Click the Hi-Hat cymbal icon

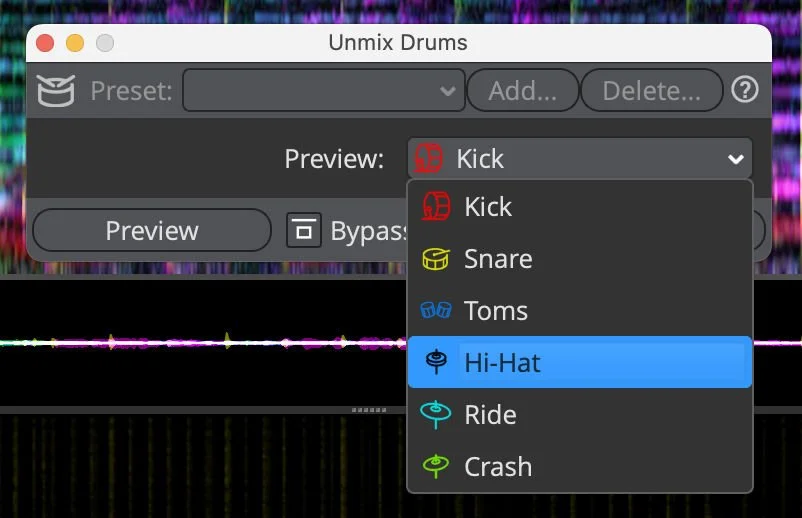point(436,362)
